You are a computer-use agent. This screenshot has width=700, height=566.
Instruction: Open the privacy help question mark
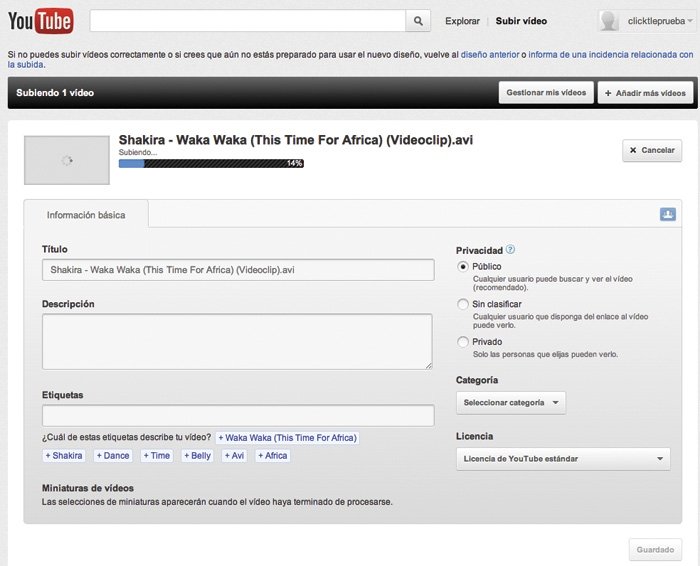click(510, 250)
